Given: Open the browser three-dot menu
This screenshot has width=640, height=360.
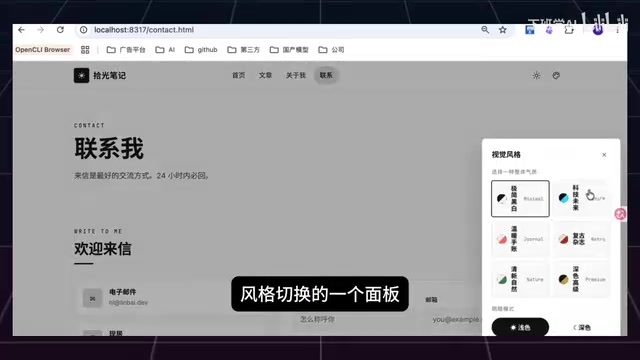Looking at the screenshot, I should [x=618, y=30].
